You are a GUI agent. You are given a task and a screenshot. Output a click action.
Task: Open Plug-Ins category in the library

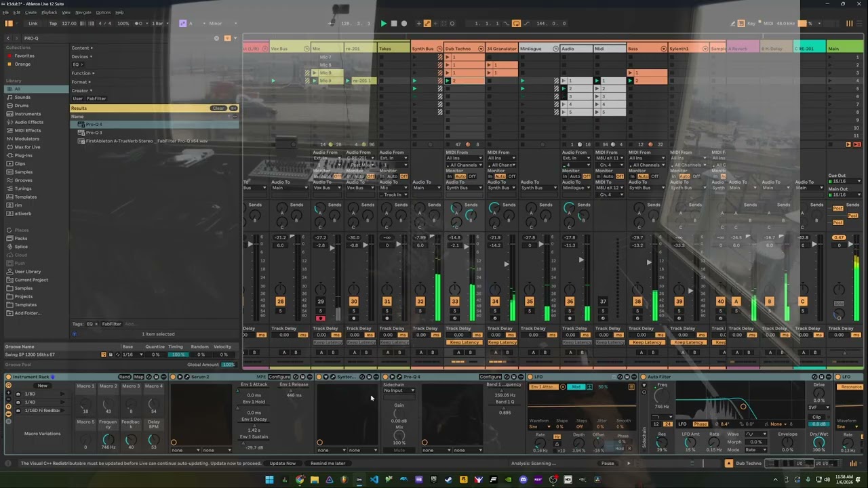tap(23, 155)
